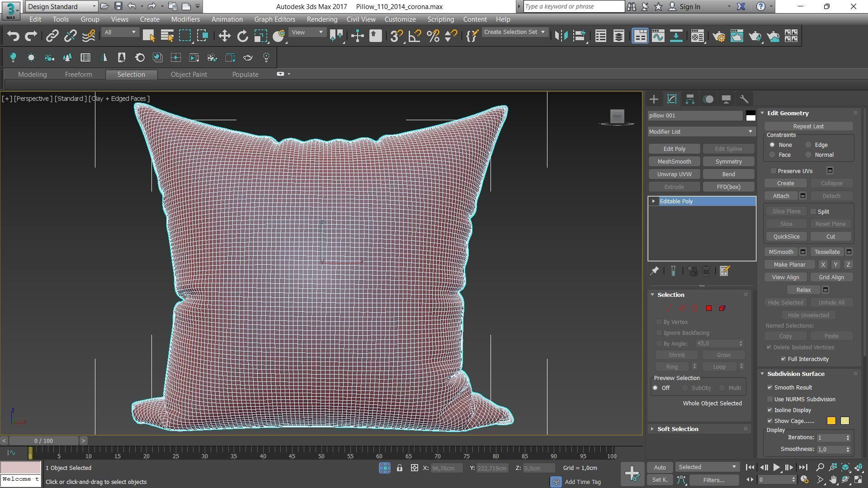Activate the Select and Rotate tool
This screenshot has width=868, height=488.
pos(243,36)
